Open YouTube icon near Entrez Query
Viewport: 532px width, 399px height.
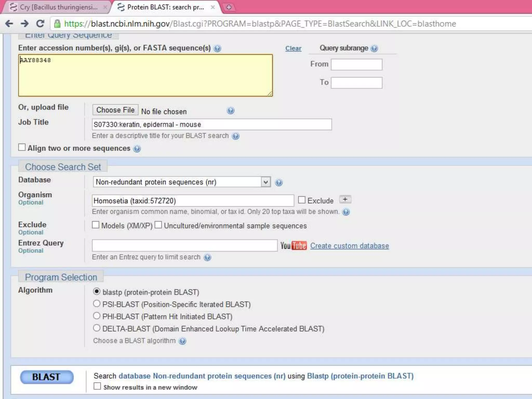coord(294,245)
